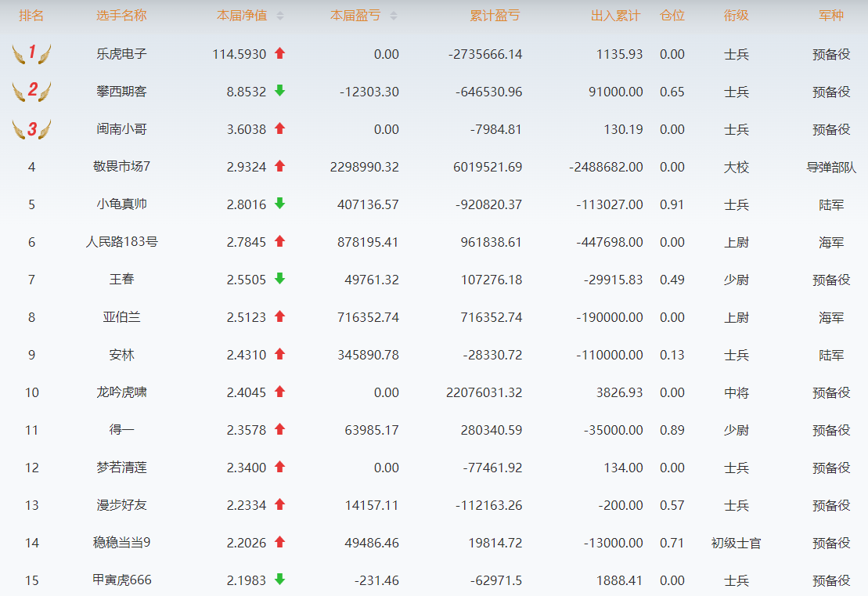This screenshot has width=868, height=596.
Task: Click in/out value 91000.00
Action: (615, 92)
